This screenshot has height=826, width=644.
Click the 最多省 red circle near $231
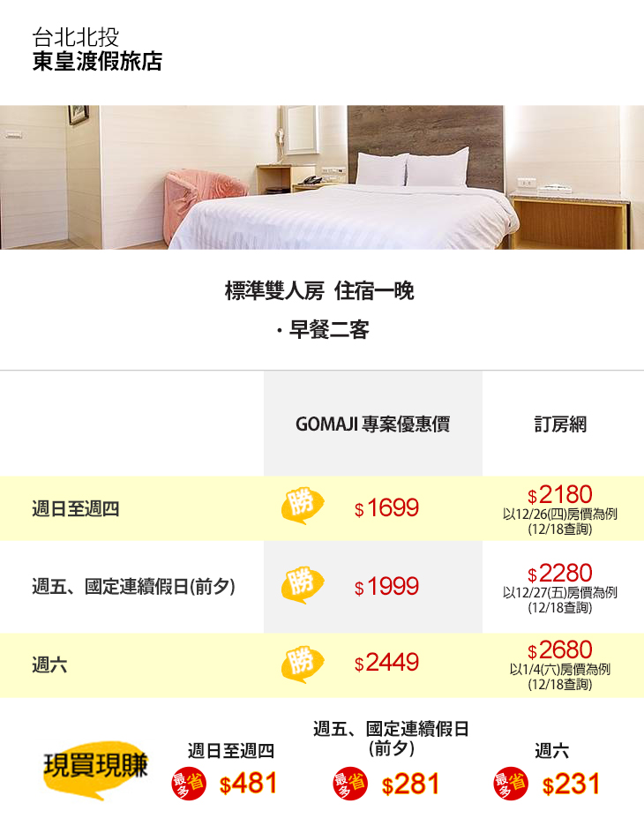[511, 784]
